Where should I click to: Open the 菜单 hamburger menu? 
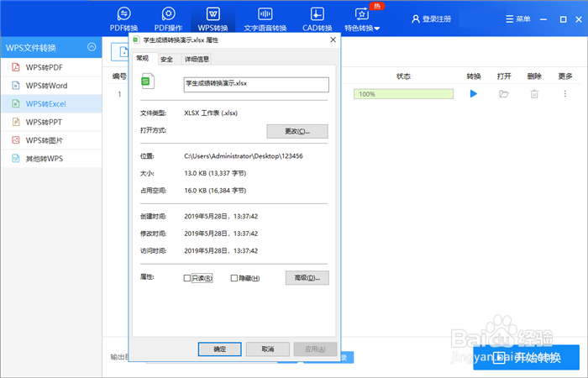[518, 18]
